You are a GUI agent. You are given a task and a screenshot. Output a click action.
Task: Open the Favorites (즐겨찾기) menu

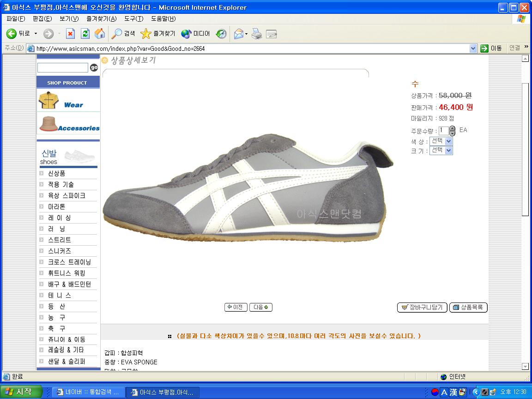coord(102,18)
